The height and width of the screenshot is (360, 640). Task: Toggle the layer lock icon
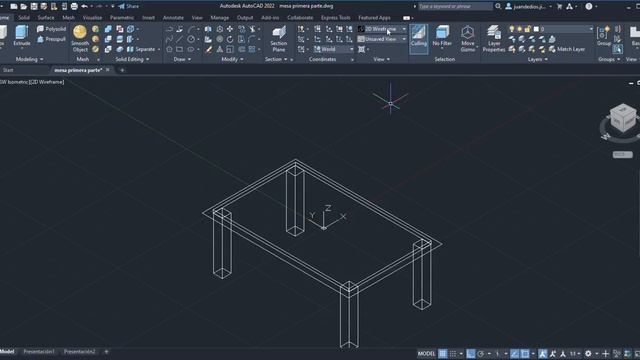pyautogui.click(x=527, y=29)
